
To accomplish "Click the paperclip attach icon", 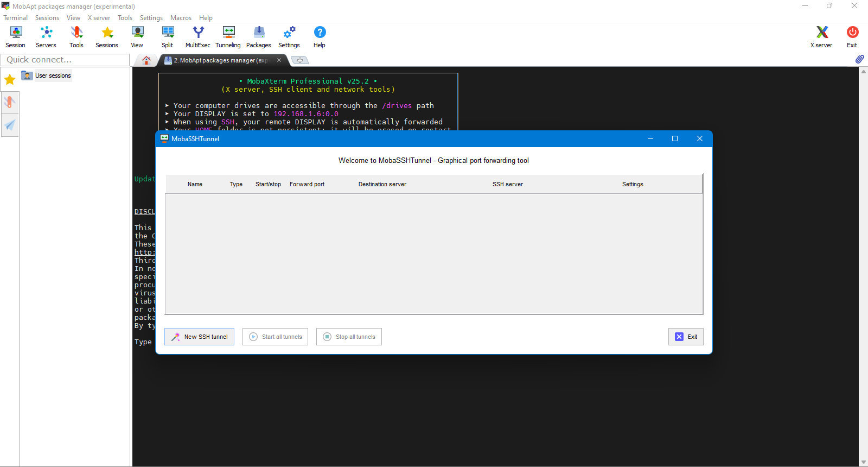I will tap(859, 59).
